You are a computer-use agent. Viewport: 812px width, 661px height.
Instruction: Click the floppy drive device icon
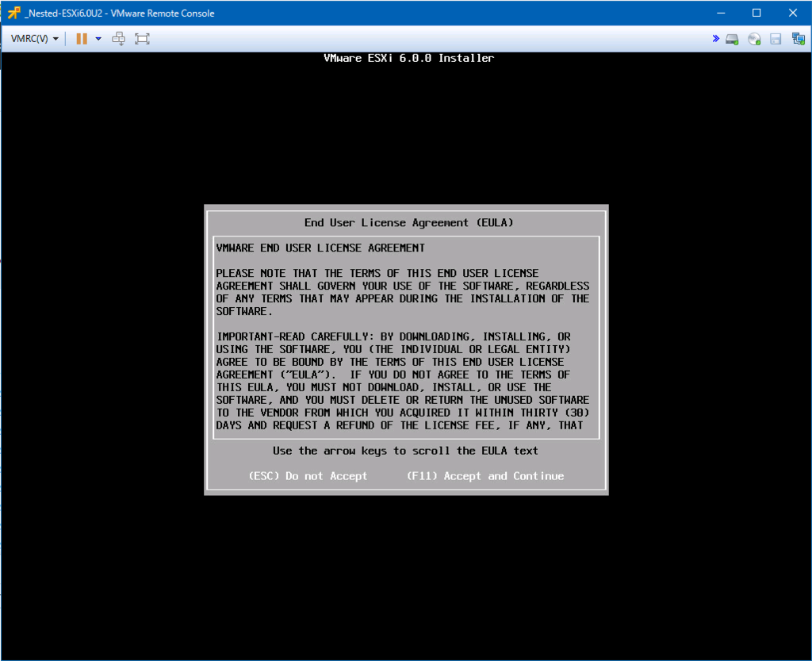point(776,39)
